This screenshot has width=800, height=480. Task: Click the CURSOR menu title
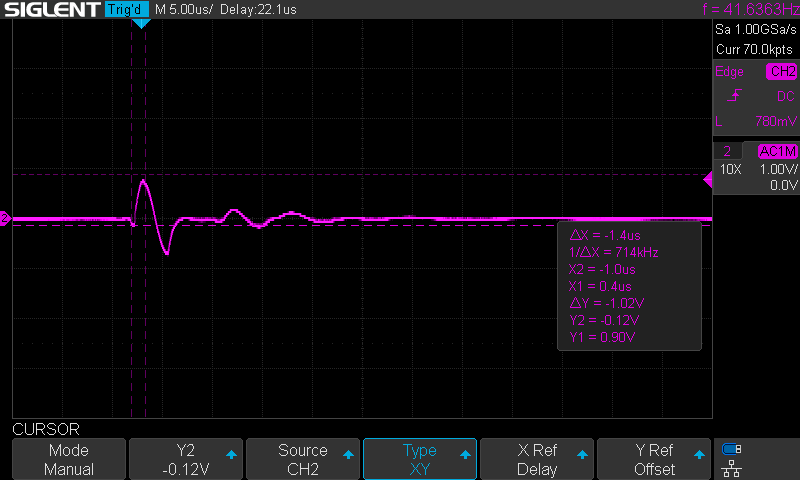coord(46,429)
